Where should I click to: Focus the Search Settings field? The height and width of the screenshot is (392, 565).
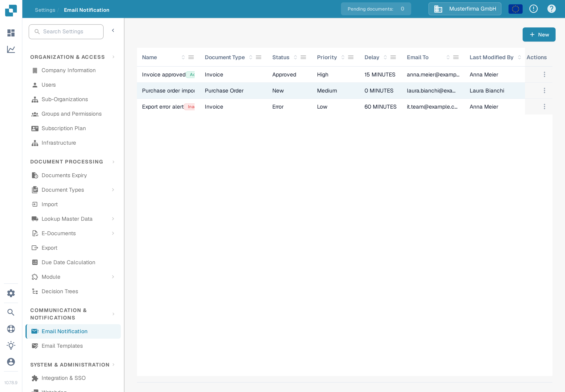pos(66,32)
